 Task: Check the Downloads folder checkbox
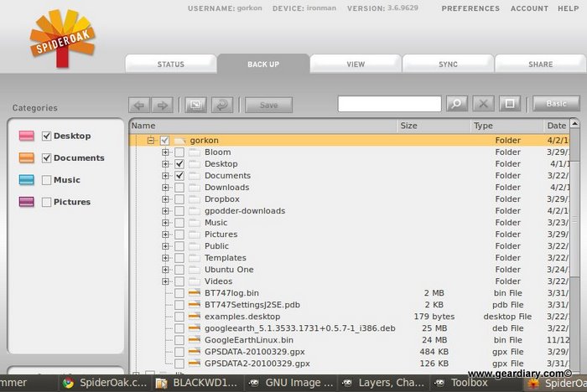pyautogui.click(x=179, y=188)
